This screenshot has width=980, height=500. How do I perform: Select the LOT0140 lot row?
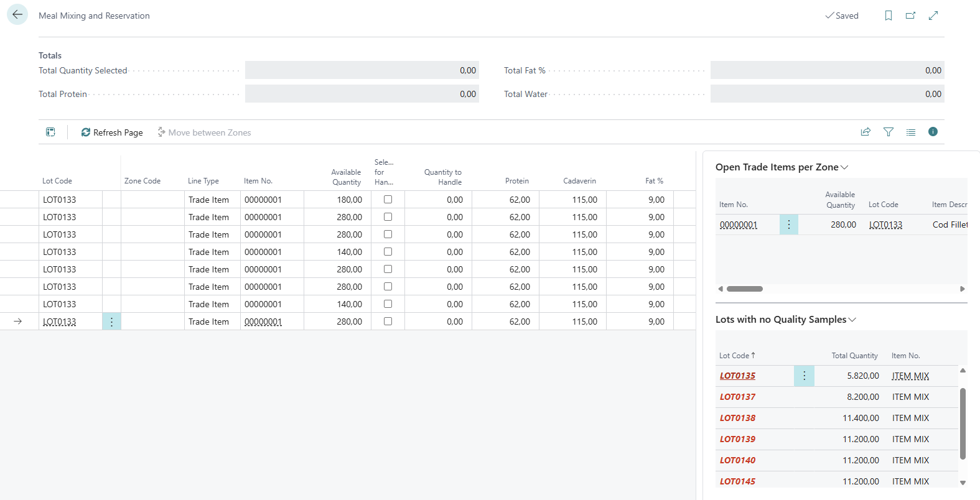tap(837, 460)
